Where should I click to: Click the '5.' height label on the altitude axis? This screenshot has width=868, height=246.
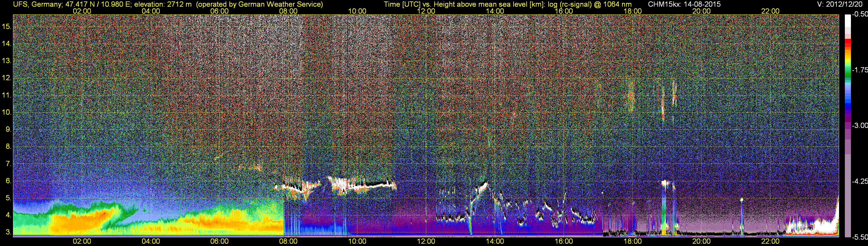[8, 198]
